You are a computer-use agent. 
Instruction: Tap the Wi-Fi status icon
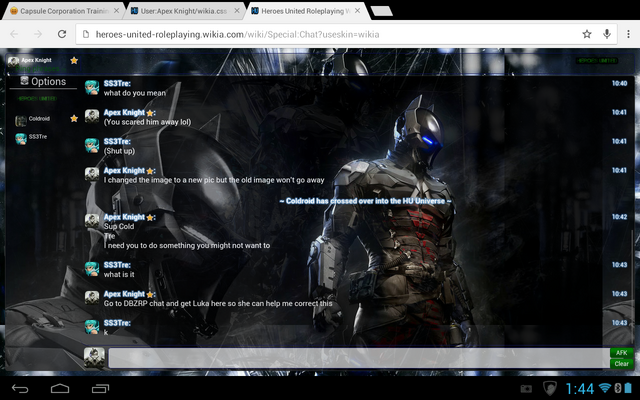[x=604, y=388]
